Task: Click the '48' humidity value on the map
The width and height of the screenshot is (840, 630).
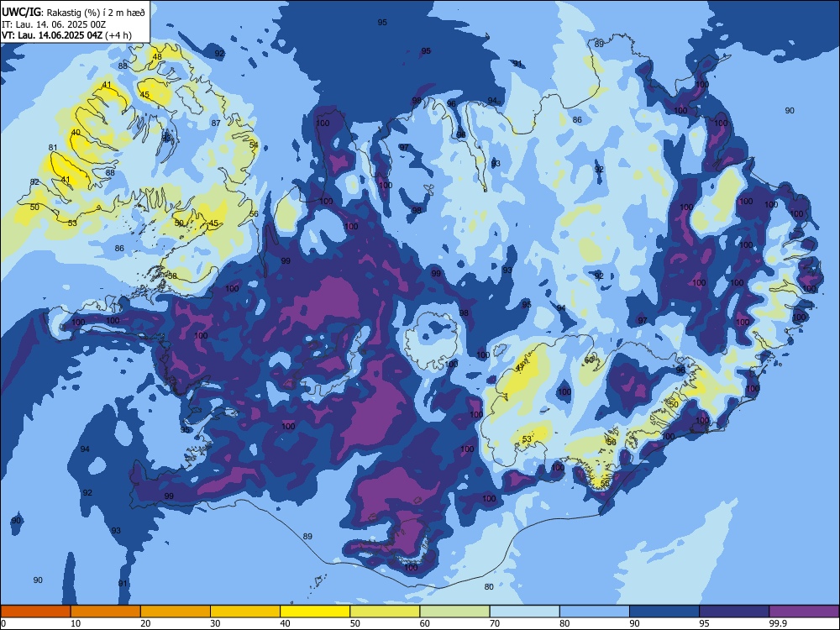Action: [x=157, y=57]
